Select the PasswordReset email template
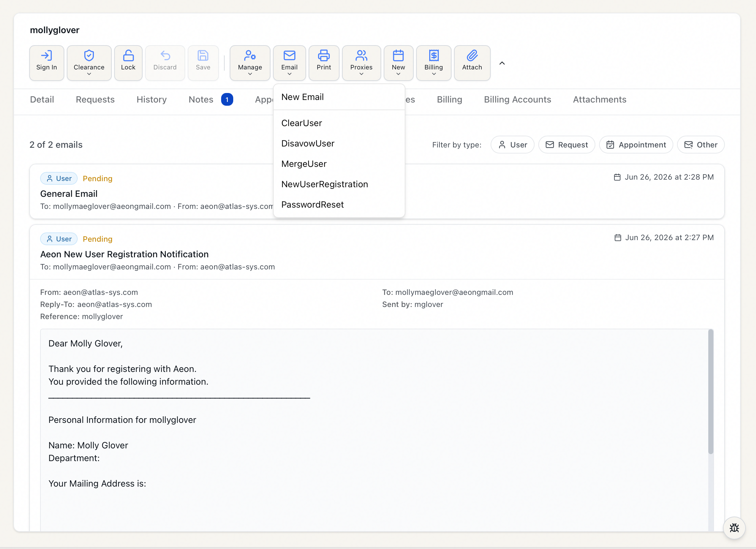 pos(339,204)
